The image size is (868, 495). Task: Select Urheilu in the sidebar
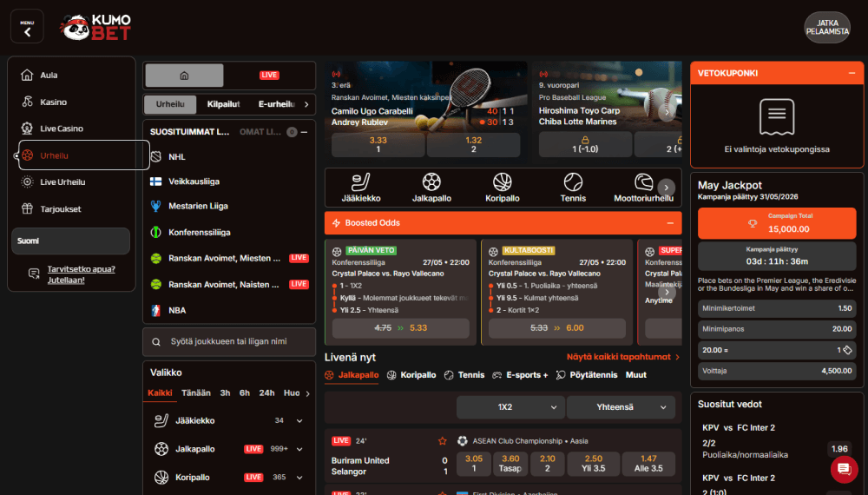coord(83,155)
